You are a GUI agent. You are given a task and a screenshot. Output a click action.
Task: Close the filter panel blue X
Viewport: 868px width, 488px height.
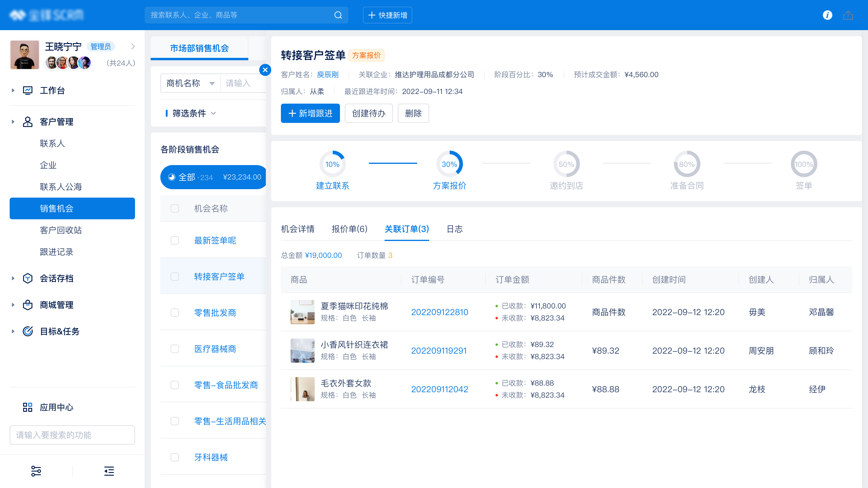coord(265,70)
